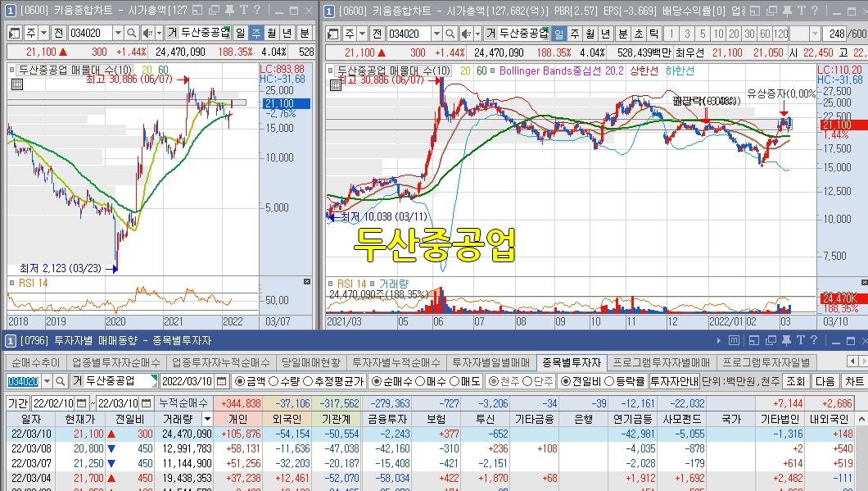Image resolution: width=868 pixels, height=491 pixels.
Task: Open help question mark in investor window titlebar
Action: [x=814, y=339]
